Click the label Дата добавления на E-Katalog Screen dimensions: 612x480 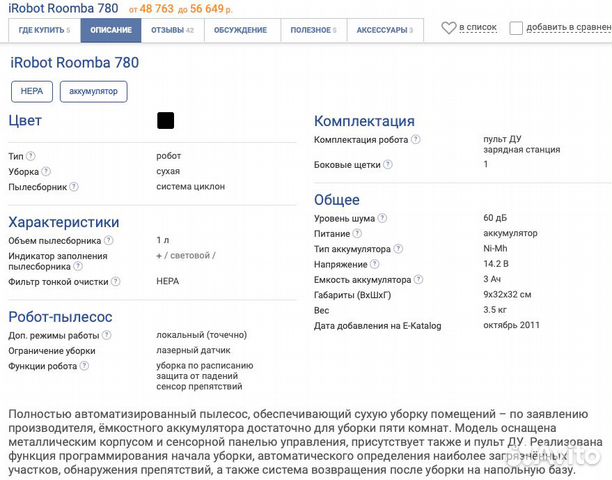tap(377, 325)
